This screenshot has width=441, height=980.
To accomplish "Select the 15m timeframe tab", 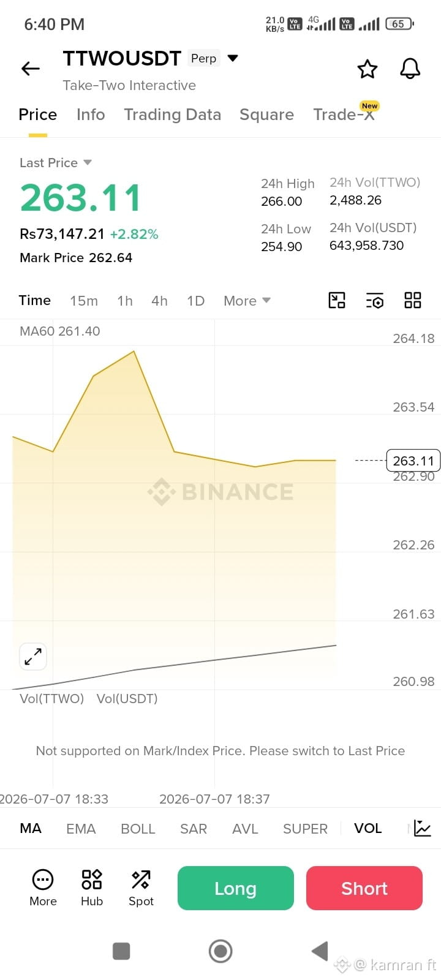I will (84, 301).
